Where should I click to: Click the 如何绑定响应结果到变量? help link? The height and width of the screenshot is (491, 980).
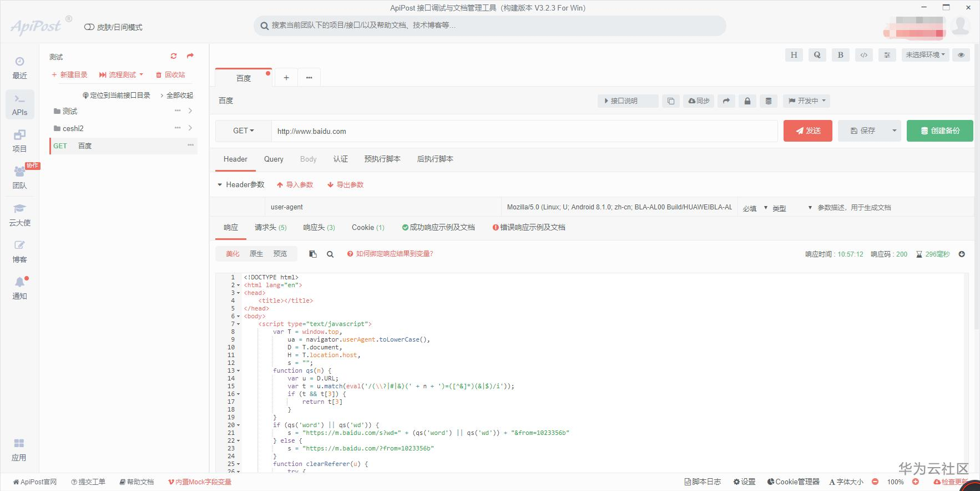pos(390,254)
